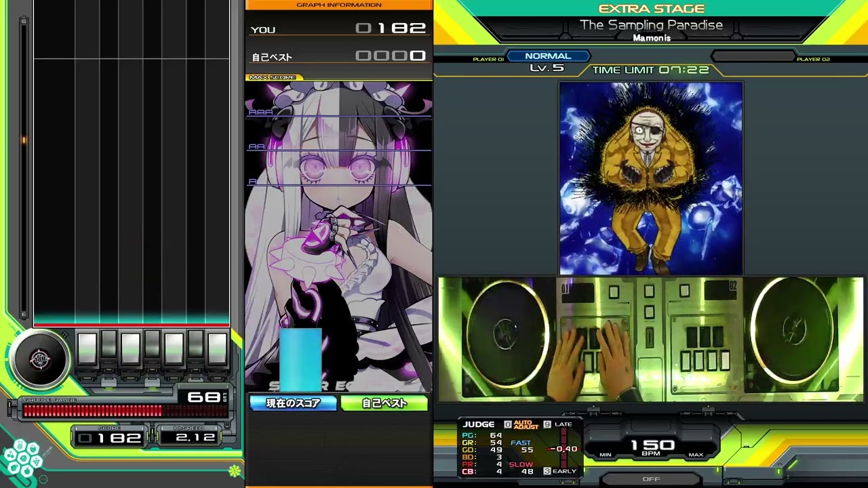This screenshot has height=488, width=868.
Task: Click the AUTO ADJUST label
Action: (x=526, y=425)
